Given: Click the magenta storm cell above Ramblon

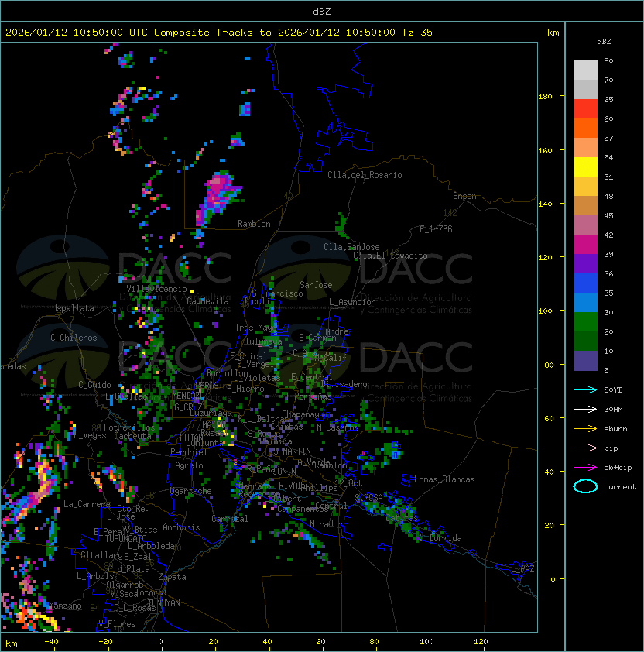Looking at the screenshot, I should pyautogui.click(x=218, y=194).
